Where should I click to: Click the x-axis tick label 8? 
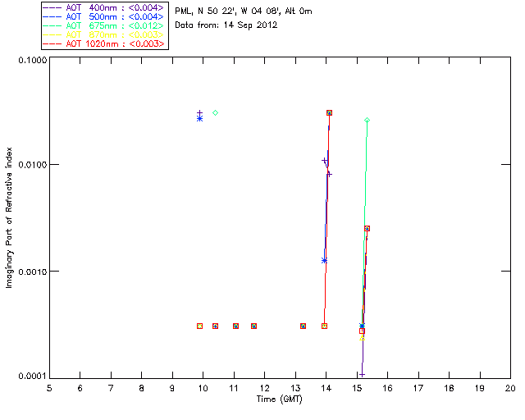coord(142,388)
